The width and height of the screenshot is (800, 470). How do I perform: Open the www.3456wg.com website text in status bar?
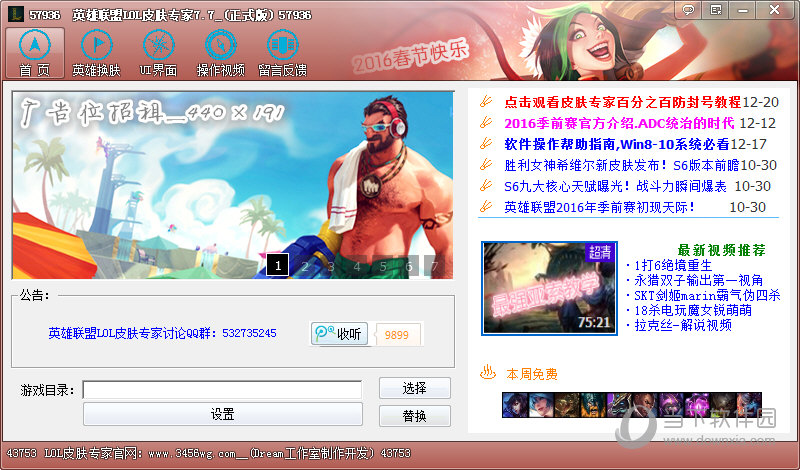[x=191, y=453]
